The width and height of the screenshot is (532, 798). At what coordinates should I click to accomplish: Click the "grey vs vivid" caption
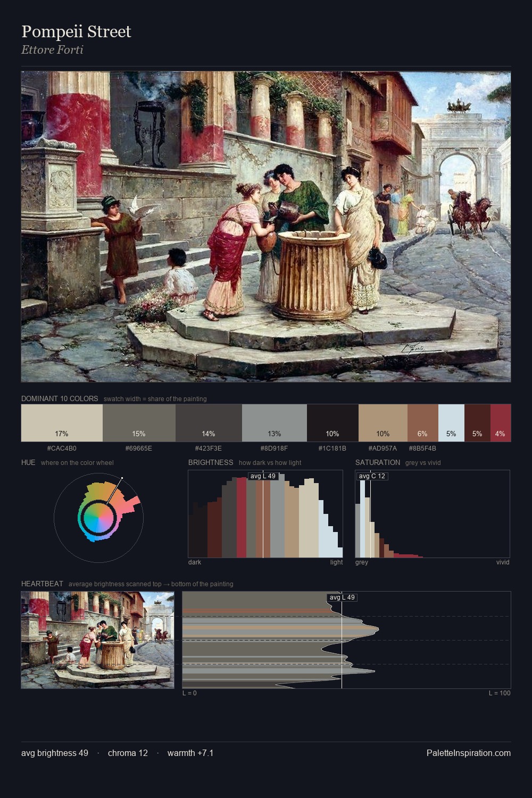tap(423, 463)
